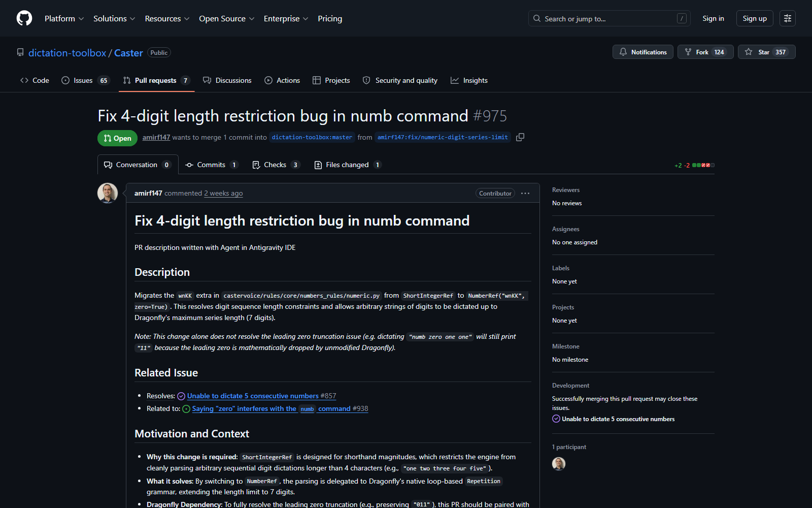This screenshot has height=508, width=812.
Task: Click the Assignees sidebar heading
Action: point(566,229)
